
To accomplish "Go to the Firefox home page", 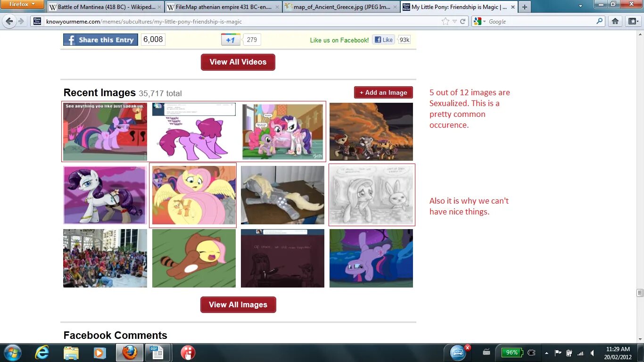I will tap(615, 21).
